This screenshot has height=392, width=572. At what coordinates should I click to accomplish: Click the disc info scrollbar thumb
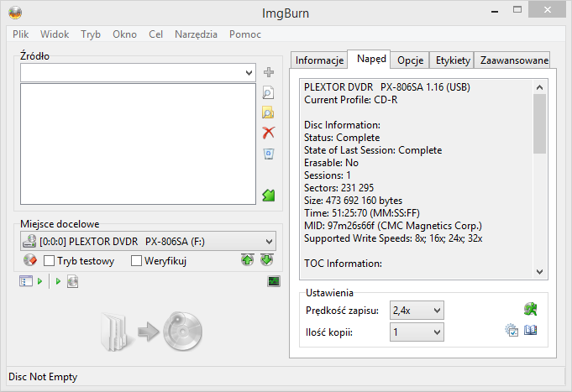click(x=539, y=124)
